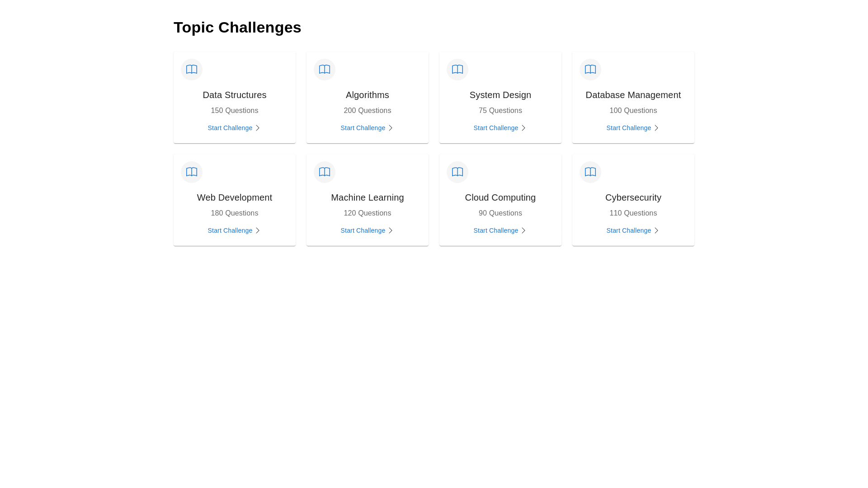Click the Machine Learning book icon

324,172
